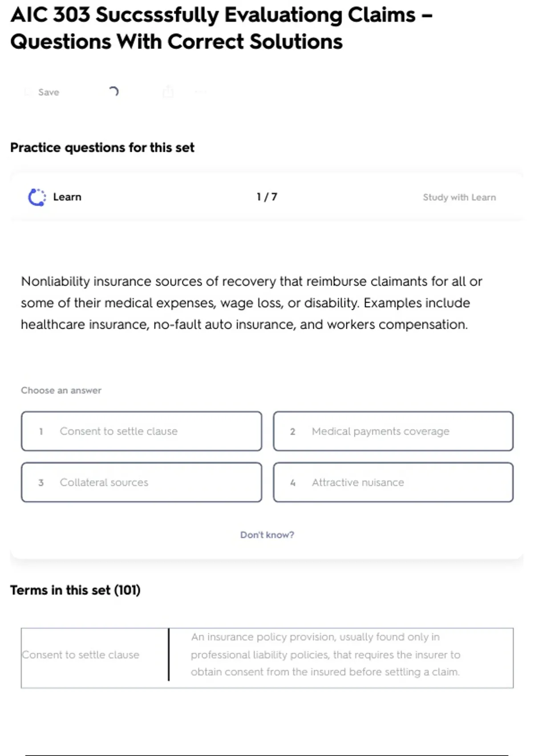Click the nonliability insurance question text
Viewport: 534px width, 756px height.
tap(251, 303)
